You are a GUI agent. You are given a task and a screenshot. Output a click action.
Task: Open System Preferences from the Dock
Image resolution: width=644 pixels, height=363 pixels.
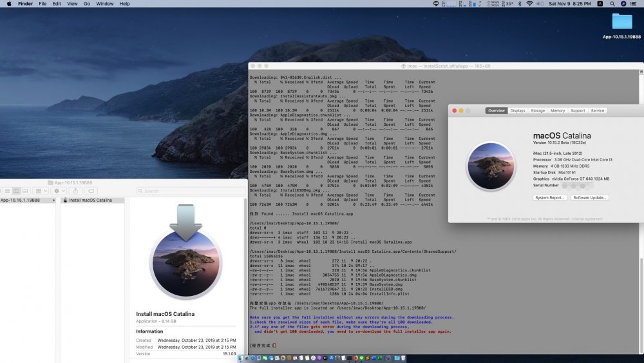[337, 358]
